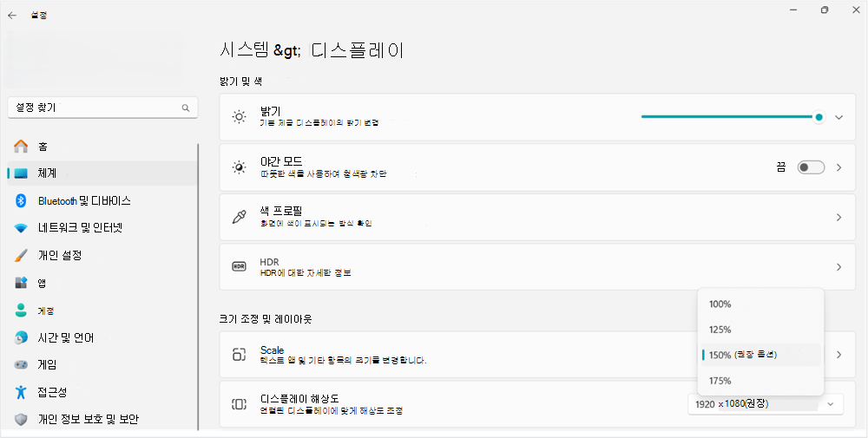Screen dimensions: 868x438
Task: Open 네트워크 및 인터넷 Wi-Fi icon
Action: click(21, 228)
